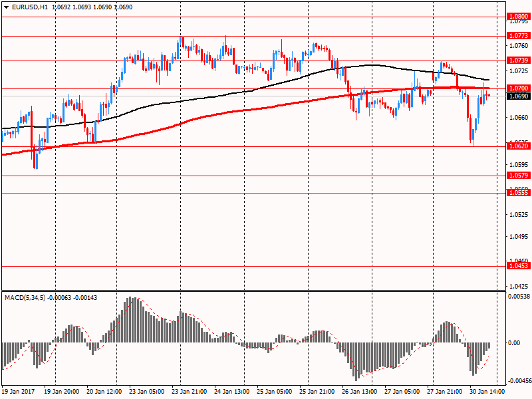The height and width of the screenshot is (399, 532).
Task: Select the 1.0620 support price label
Action: pos(518,146)
